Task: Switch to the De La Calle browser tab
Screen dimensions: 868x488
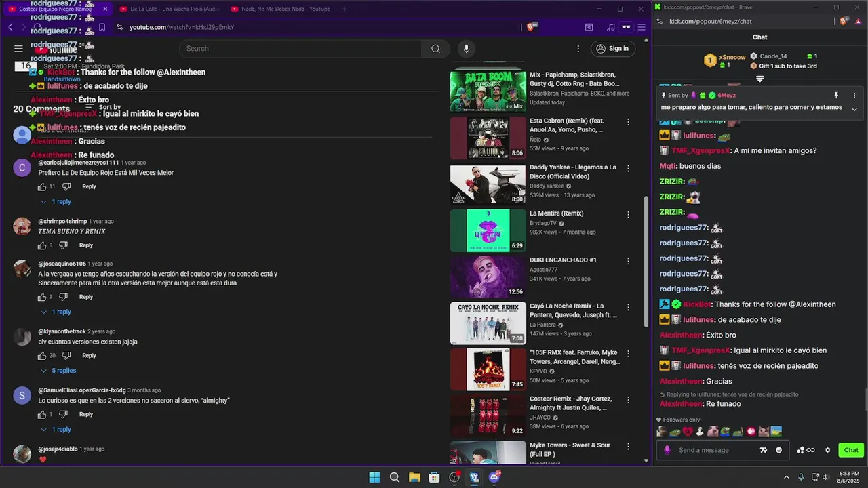Action: coord(167,9)
